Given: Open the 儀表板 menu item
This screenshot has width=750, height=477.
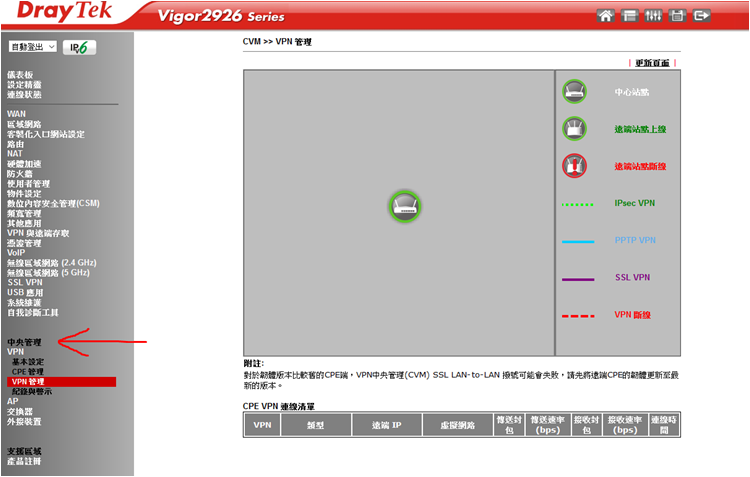Looking at the screenshot, I should click(20, 75).
